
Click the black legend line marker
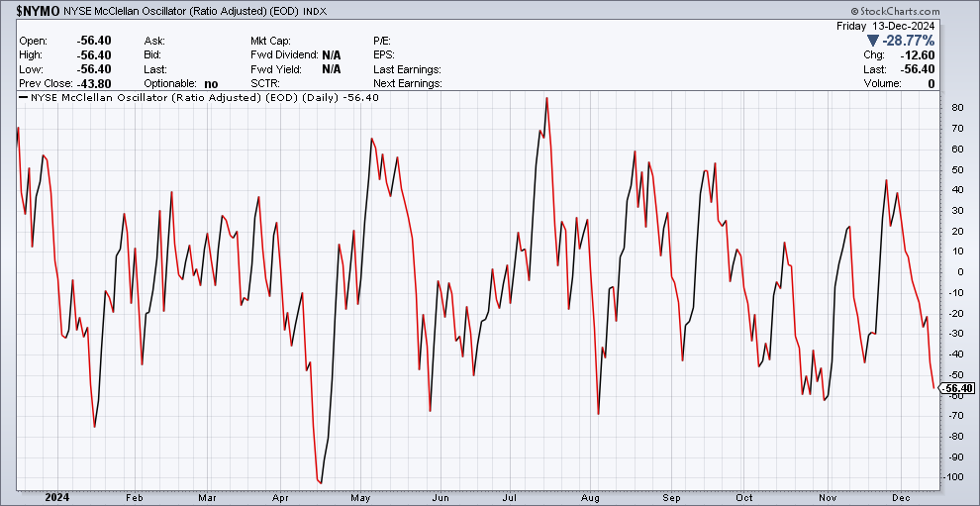(x=24, y=97)
